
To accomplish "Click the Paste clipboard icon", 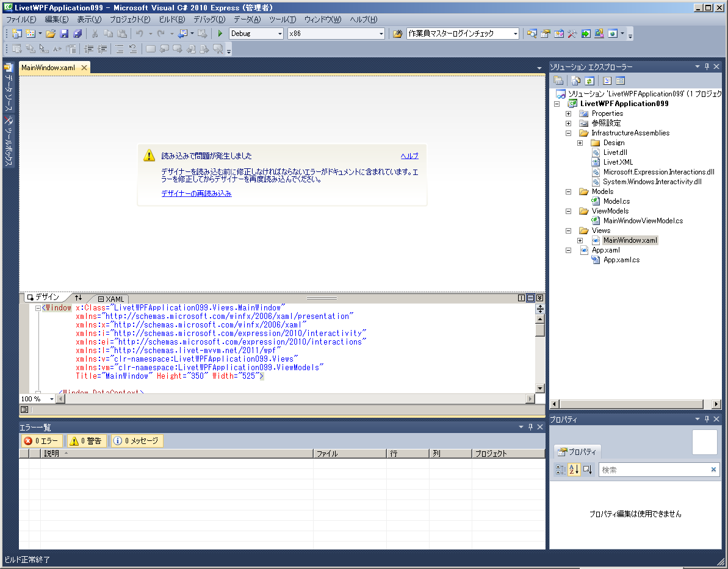I will pos(122,34).
